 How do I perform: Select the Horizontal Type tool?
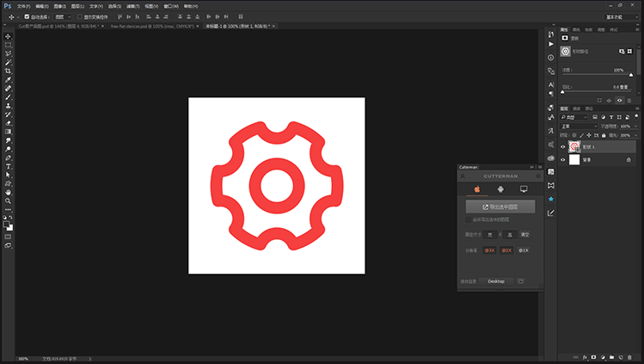9,165
